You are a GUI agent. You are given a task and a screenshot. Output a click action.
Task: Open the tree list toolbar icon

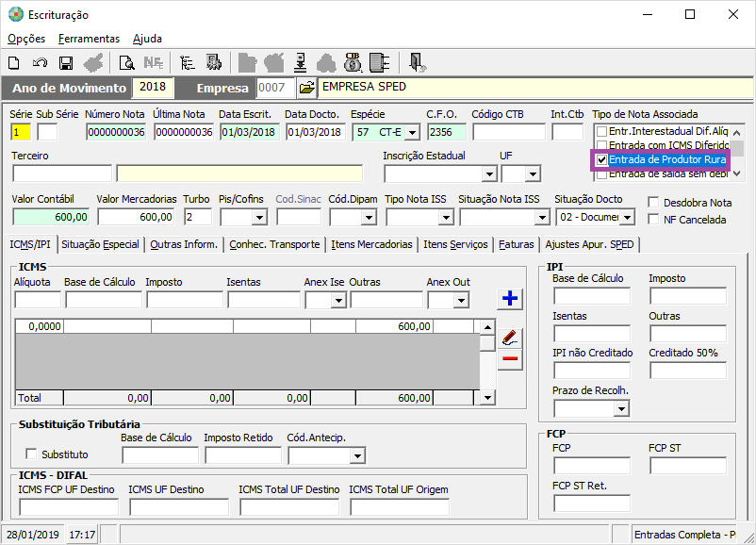pyautogui.click(x=187, y=62)
